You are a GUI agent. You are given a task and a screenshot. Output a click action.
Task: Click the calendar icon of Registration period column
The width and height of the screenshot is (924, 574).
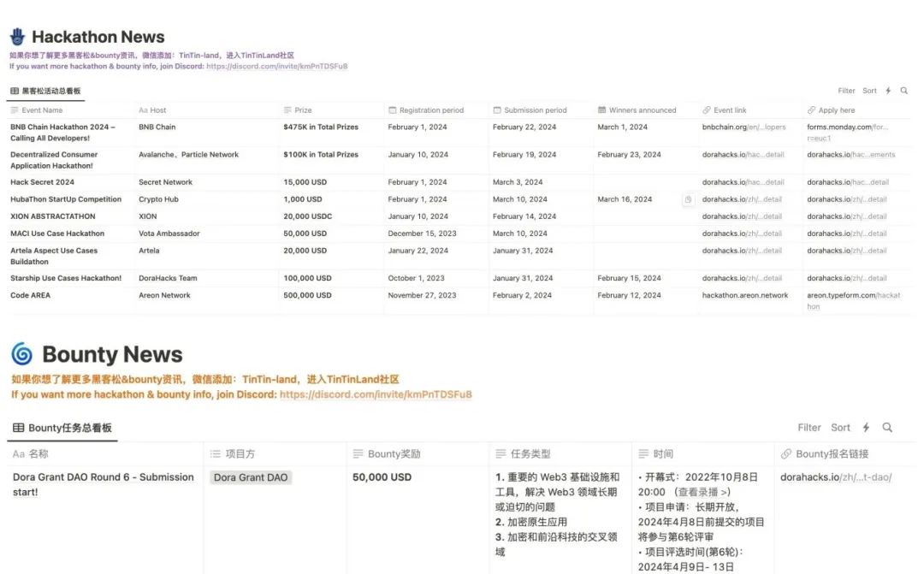pyautogui.click(x=393, y=110)
